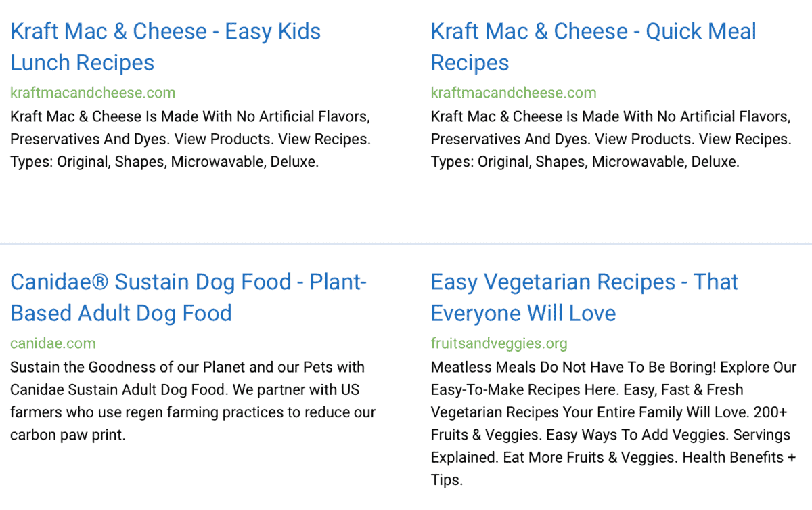Open Kraft Easy Kids Lunch Recipes ad title
This screenshot has width=812, height=510.
pos(166,47)
